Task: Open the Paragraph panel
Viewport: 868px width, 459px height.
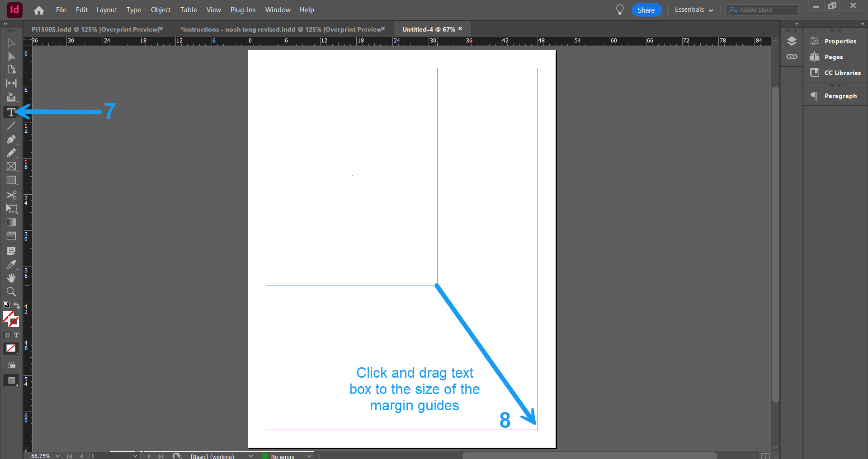Action: click(x=840, y=96)
